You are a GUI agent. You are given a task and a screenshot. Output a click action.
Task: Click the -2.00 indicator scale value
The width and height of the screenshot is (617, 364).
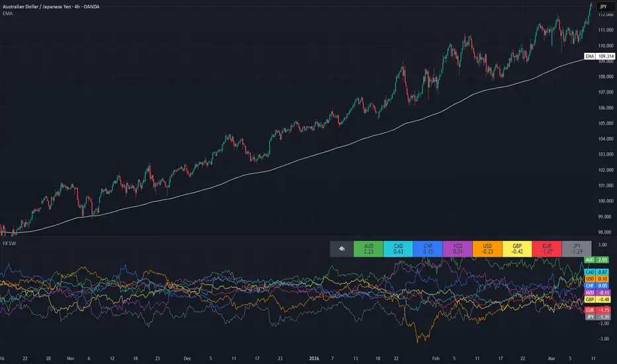tap(603, 323)
